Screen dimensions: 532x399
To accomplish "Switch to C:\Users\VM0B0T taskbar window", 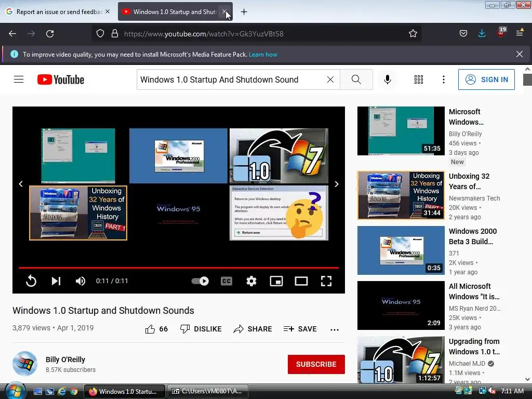I will (208, 391).
